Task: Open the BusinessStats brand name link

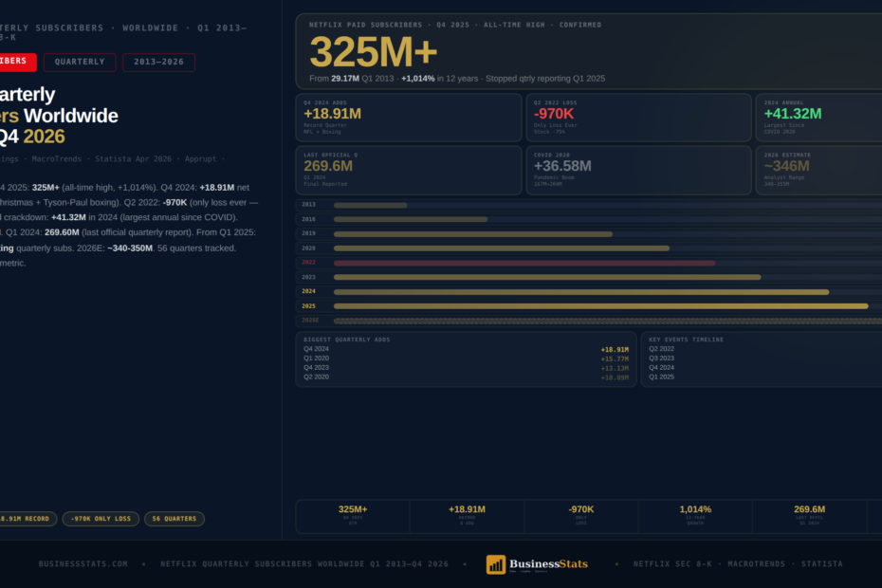Action: point(548,563)
